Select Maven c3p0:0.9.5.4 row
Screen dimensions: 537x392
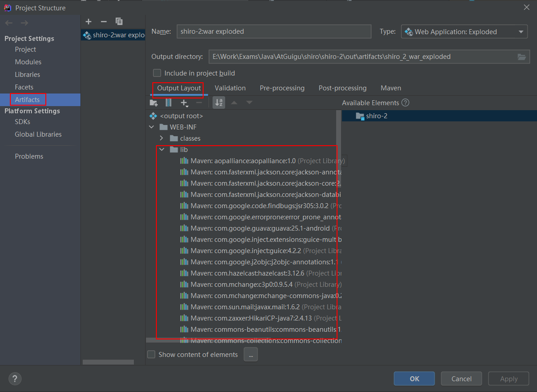pos(260,285)
